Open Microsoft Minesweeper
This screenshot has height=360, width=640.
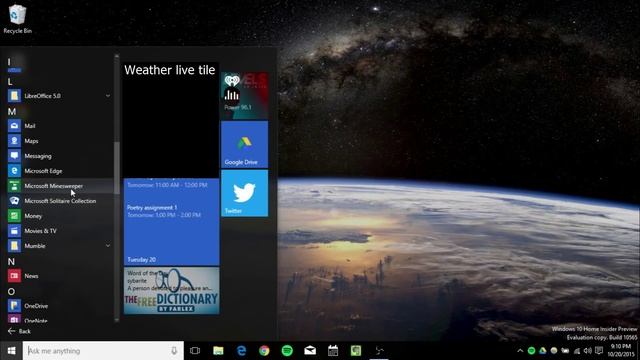(59, 186)
